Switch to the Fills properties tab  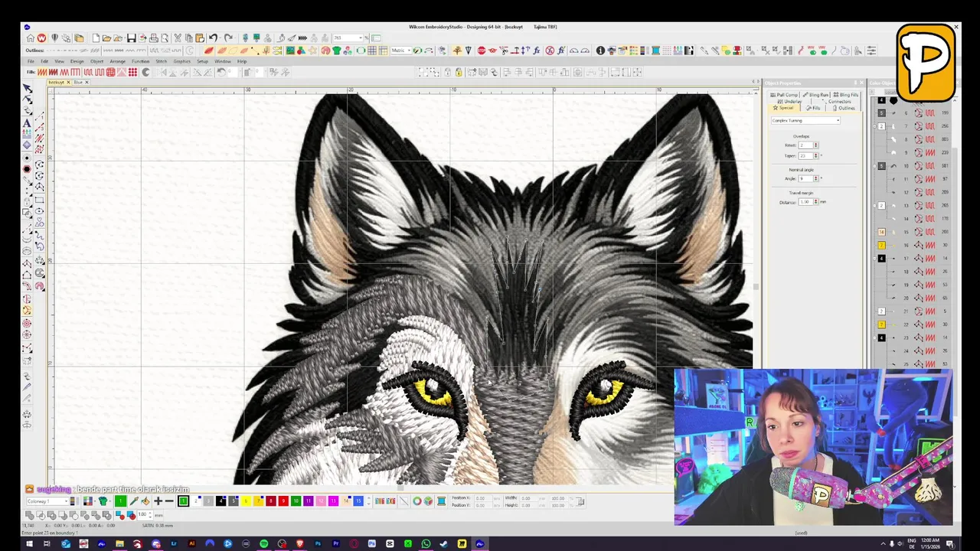click(813, 108)
